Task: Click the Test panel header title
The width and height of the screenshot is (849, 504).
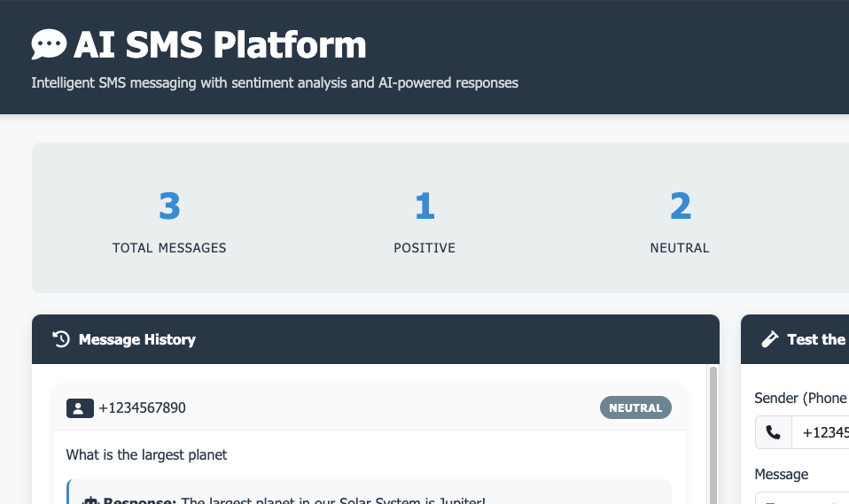Action: tap(815, 339)
